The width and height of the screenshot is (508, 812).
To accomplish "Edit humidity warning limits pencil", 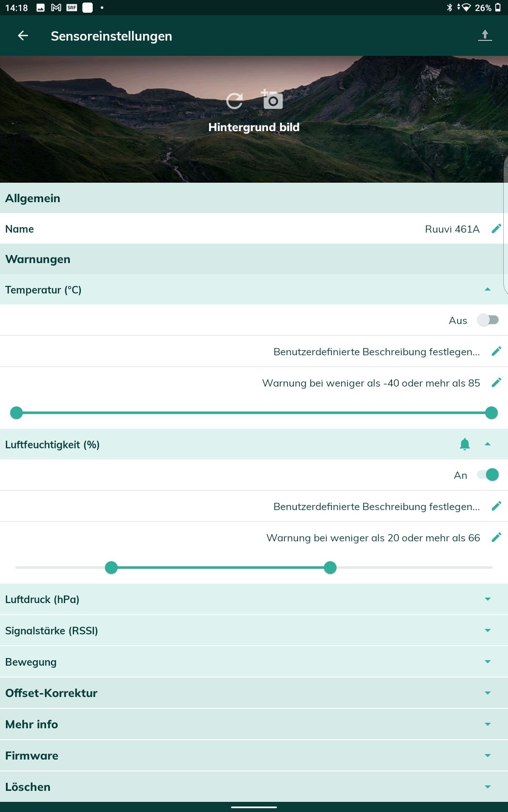I will pyautogui.click(x=497, y=538).
